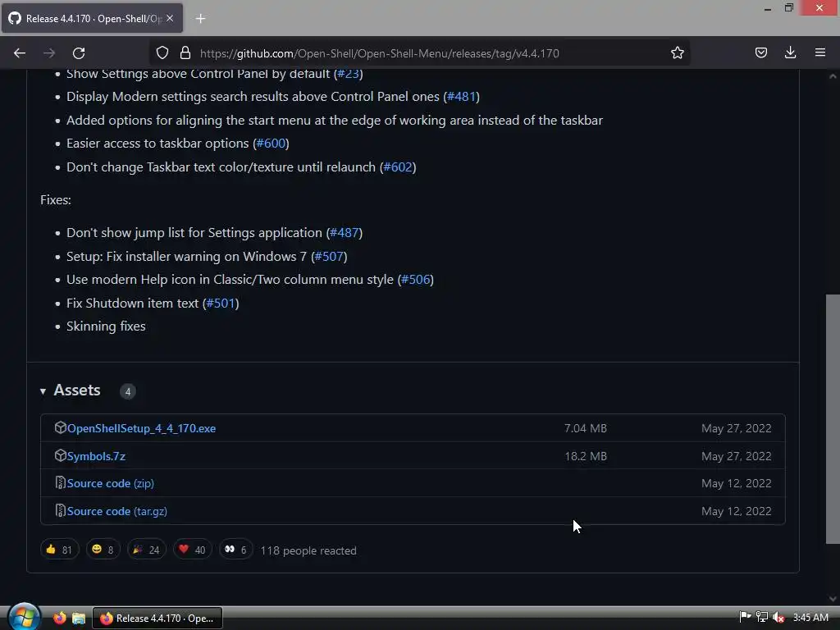This screenshot has height=630, width=840.
Task: Click the forward navigation arrow
Action: pos(49,53)
